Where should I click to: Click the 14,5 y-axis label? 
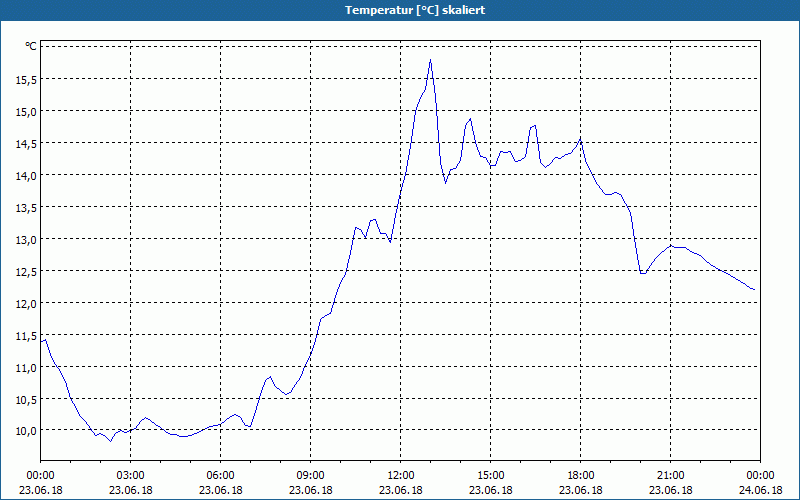pyautogui.click(x=26, y=143)
